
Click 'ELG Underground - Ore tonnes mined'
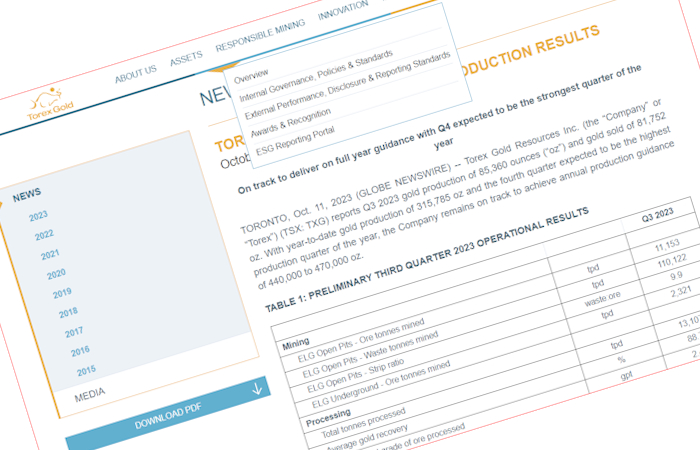tap(381, 384)
